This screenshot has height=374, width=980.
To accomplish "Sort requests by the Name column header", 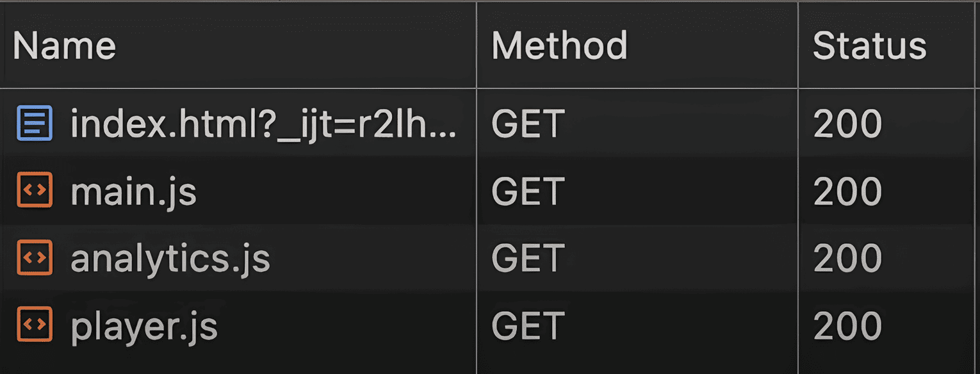I will (64, 46).
